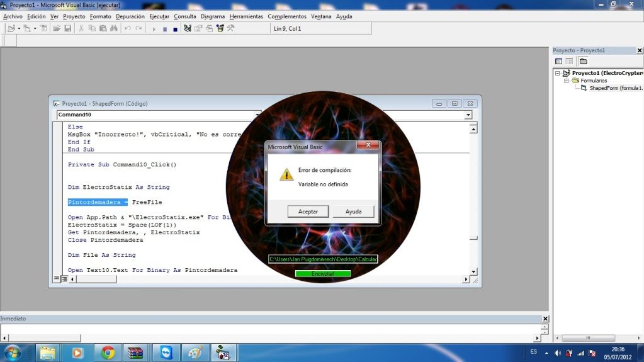
Task: Click View Object icon in Project panel
Action: click(569, 61)
